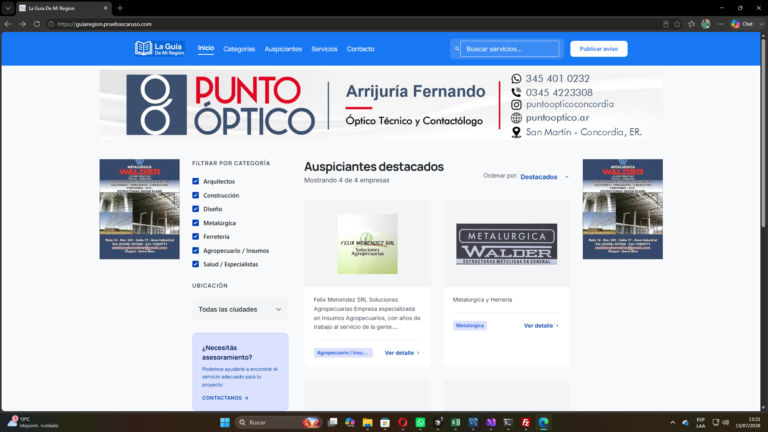The width and height of the screenshot is (768, 432).
Task: Open the weather widget in the taskbar
Action: (x=32, y=422)
